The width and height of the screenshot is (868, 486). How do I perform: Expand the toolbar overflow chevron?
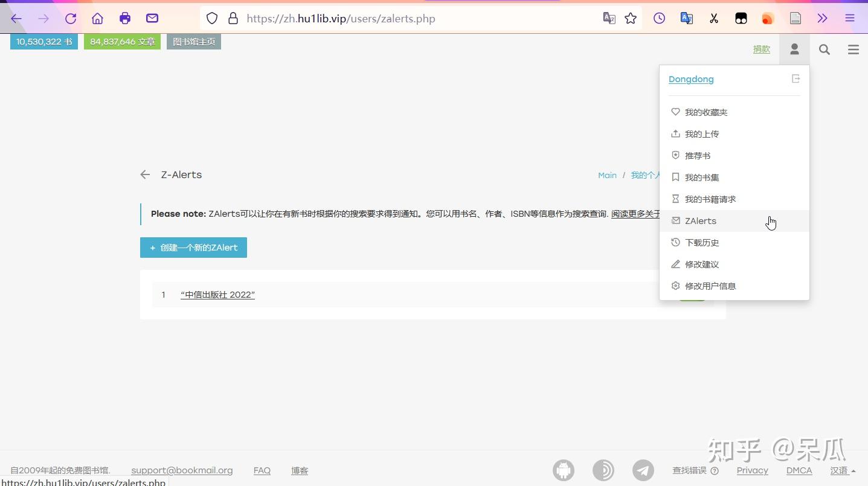(822, 18)
